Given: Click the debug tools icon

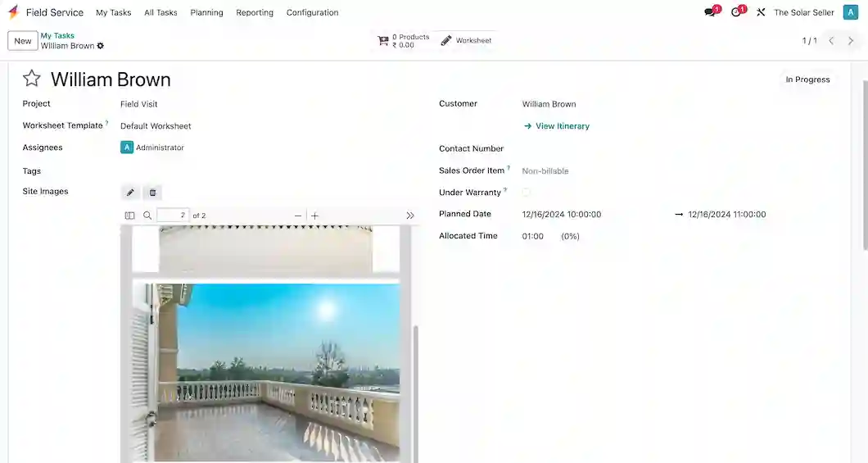Looking at the screenshot, I should tap(761, 12).
